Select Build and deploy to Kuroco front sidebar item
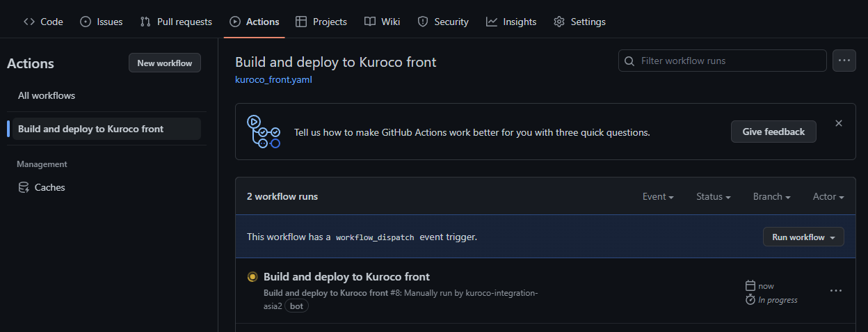 coord(106,129)
